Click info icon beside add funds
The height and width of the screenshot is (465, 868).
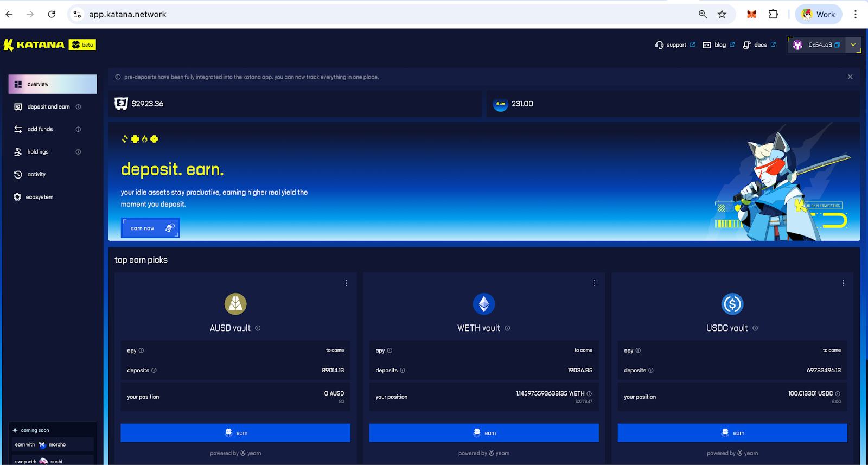tap(78, 129)
